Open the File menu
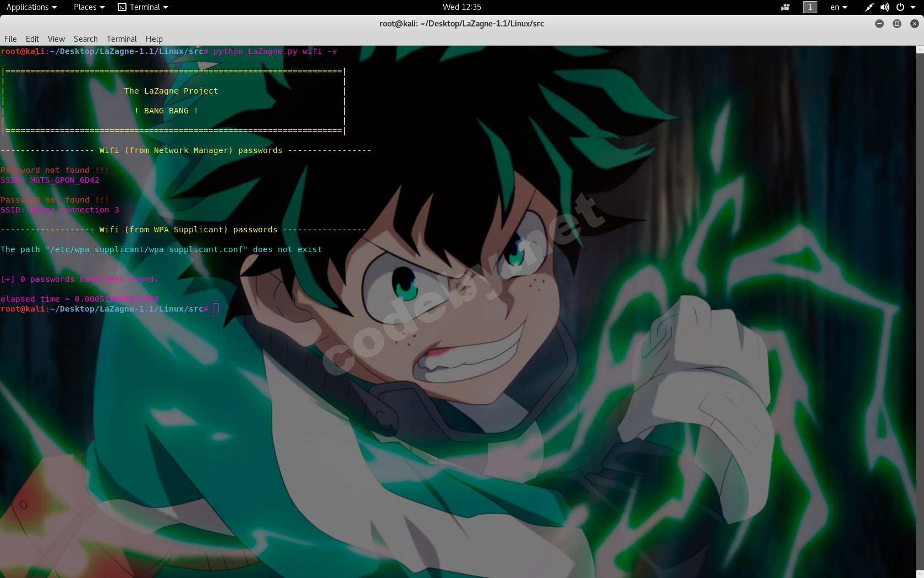This screenshot has height=578, width=924. [x=10, y=39]
